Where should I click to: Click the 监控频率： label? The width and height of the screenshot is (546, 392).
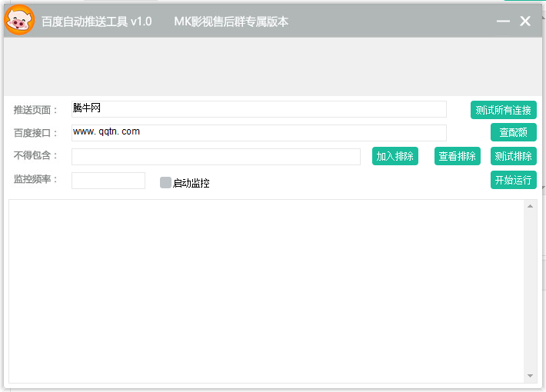[x=35, y=179]
